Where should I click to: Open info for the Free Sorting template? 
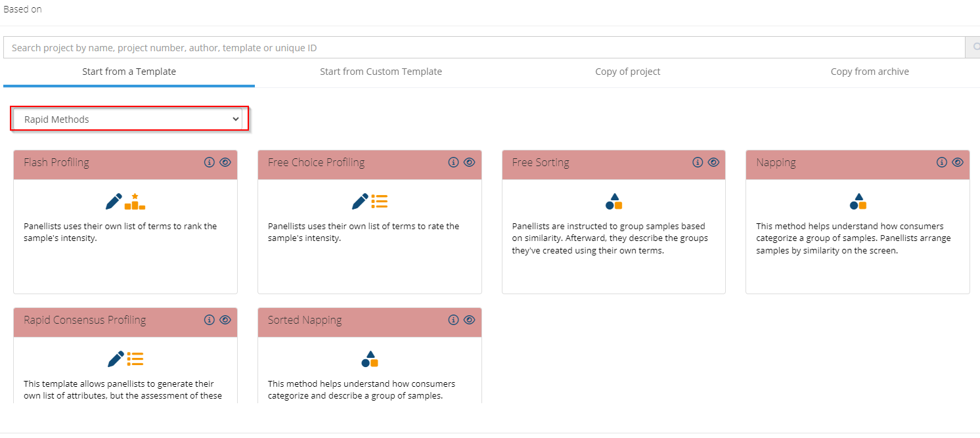[x=698, y=162]
